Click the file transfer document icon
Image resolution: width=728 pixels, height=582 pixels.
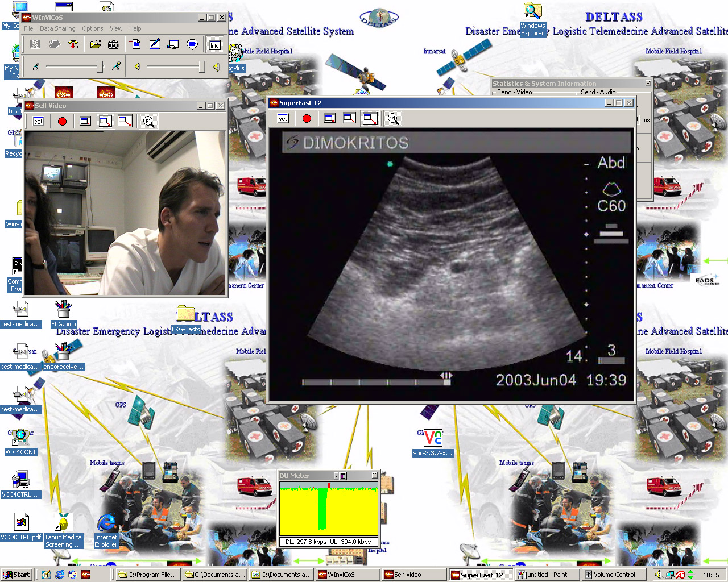click(135, 44)
